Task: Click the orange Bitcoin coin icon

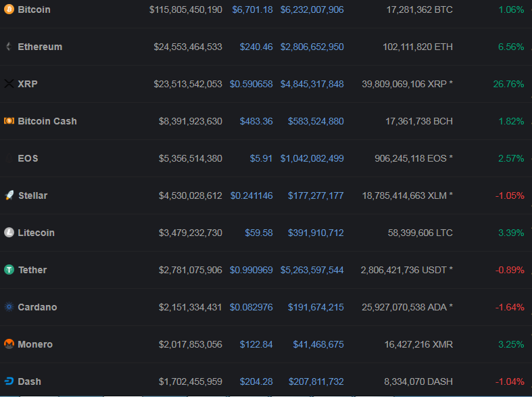Action: [9, 9]
